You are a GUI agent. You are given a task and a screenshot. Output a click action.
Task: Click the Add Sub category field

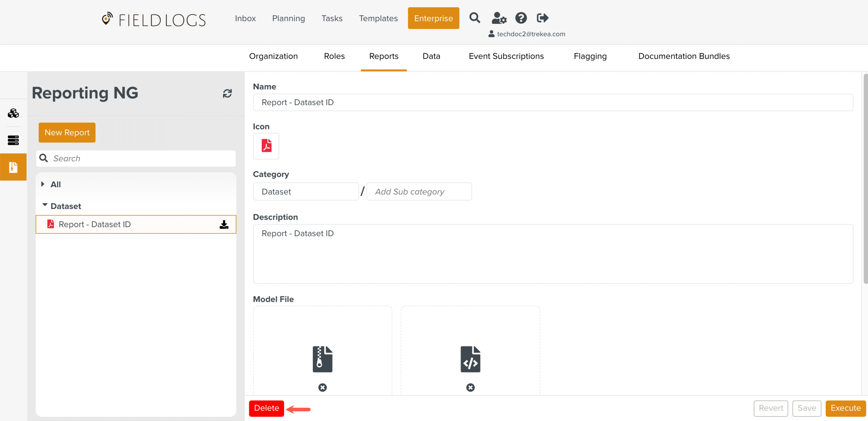(419, 192)
